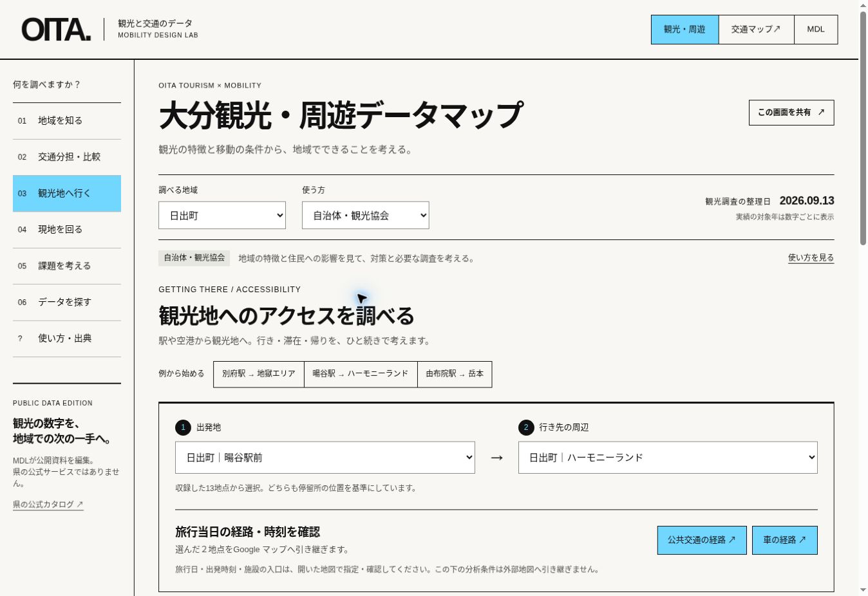Open 公共交通の経路 in Google Maps
This screenshot has height=596, width=868.
click(x=702, y=540)
